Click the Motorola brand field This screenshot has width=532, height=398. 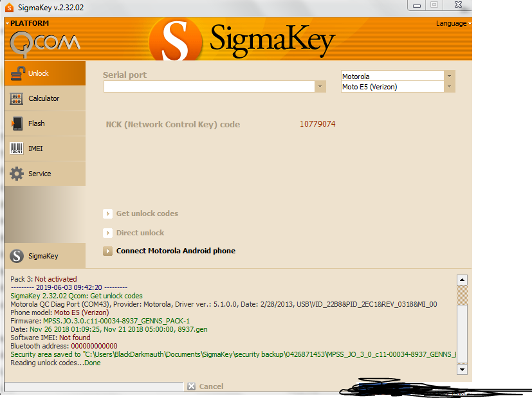point(392,76)
